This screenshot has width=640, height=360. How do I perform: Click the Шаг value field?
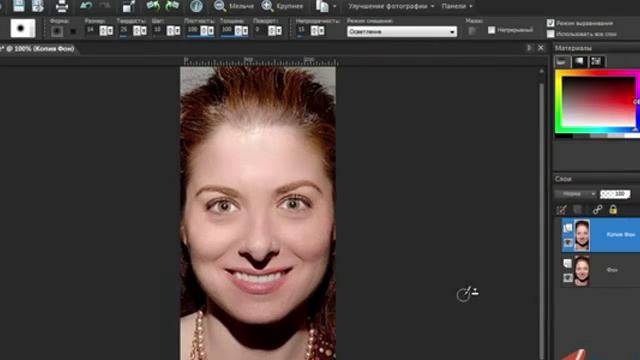pos(158,30)
